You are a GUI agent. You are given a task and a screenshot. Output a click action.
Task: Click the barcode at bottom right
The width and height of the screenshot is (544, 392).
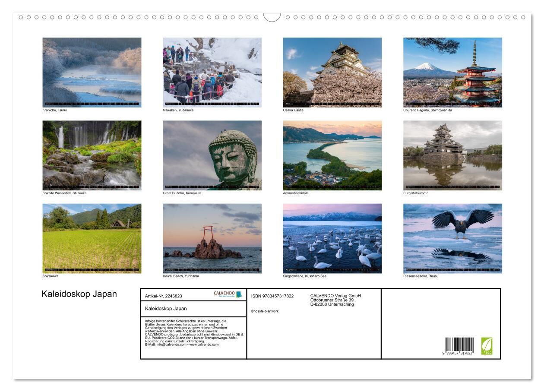pyautogui.click(x=459, y=346)
